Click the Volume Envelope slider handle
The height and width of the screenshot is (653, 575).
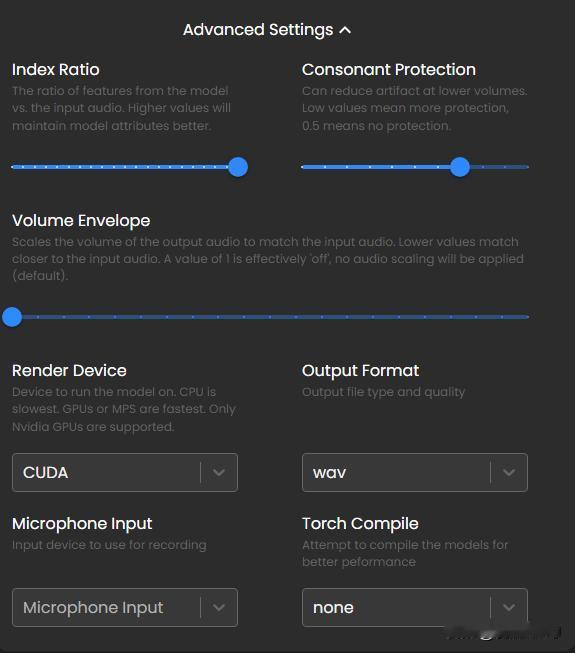point(12,317)
